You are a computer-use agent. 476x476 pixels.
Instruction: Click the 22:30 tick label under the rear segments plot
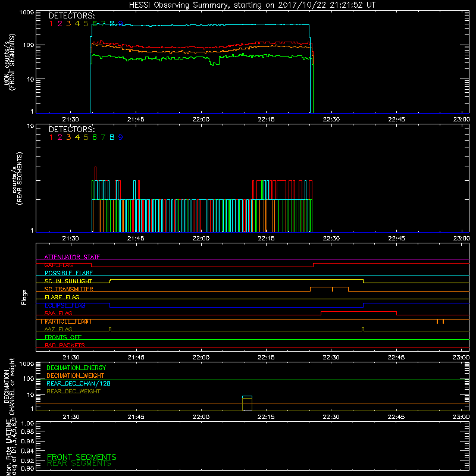pos(331,239)
